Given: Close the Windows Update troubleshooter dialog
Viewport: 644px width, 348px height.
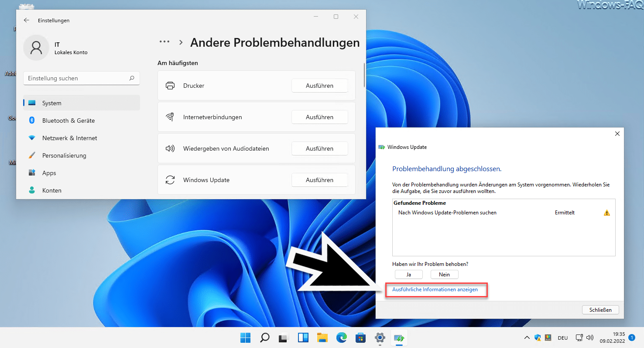Looking at the screenshot, I should pos(617,134).
